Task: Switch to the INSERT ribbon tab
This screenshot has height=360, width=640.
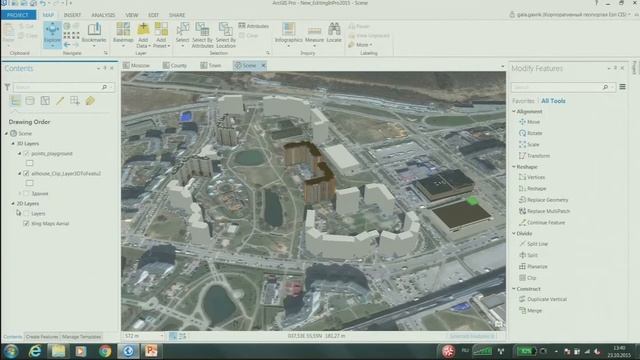Action: coord(72,15)
